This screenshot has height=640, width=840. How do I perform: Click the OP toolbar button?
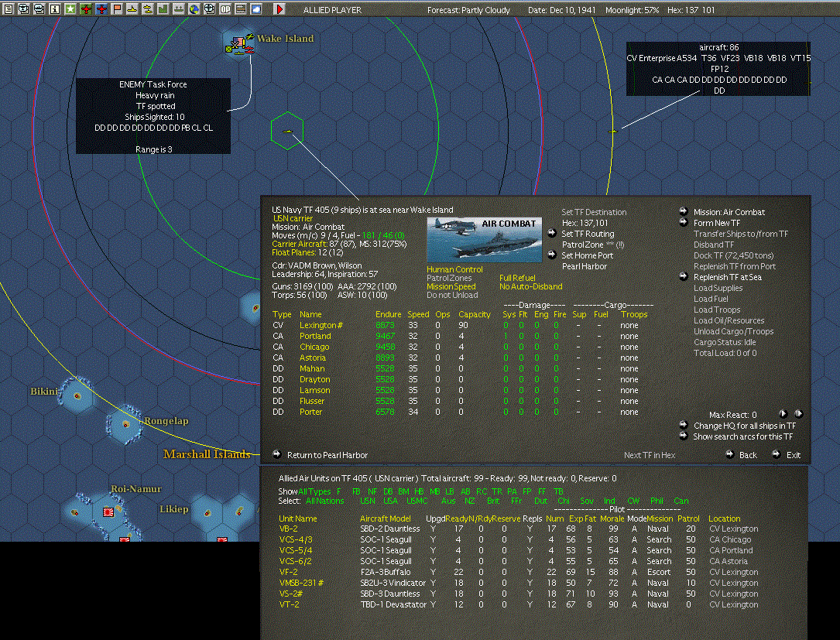225,9
